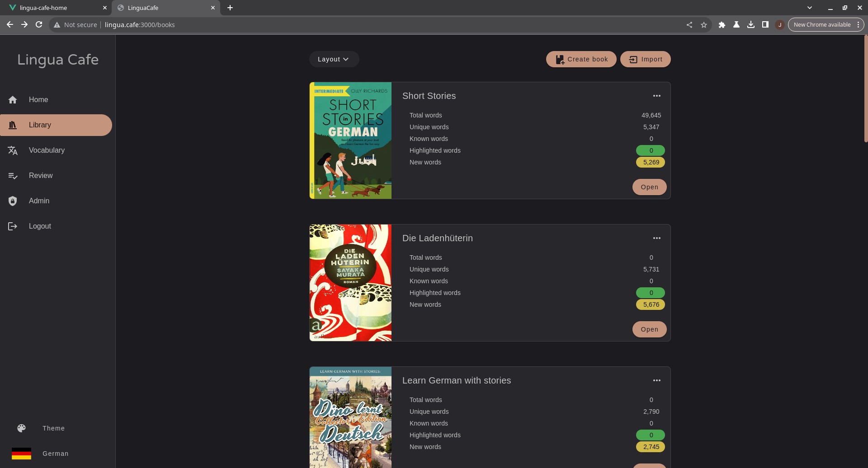The width and height of the screenshot is (868, 468).
Task: Select Library in the sidebar
Action: (56, 125)
